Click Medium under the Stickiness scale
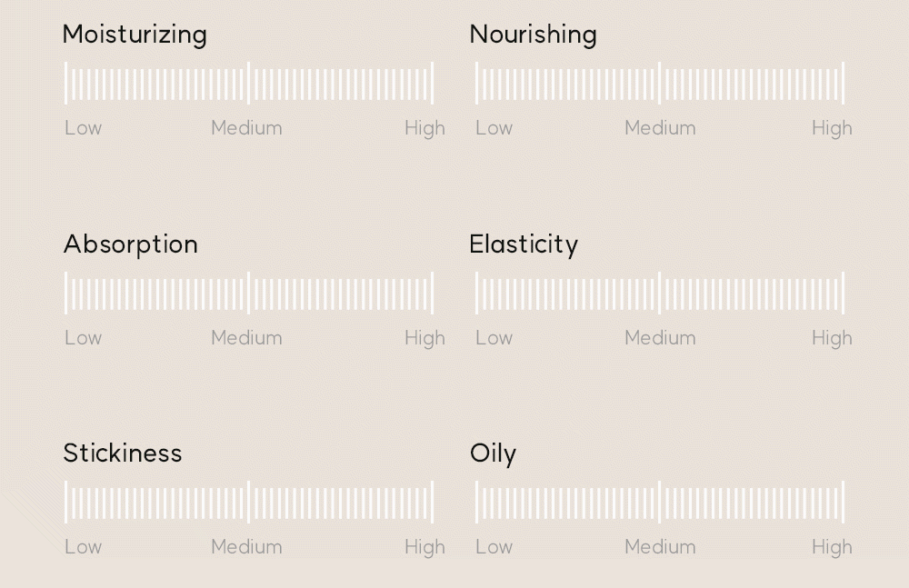Screen dimensions: 909x588 246,547
